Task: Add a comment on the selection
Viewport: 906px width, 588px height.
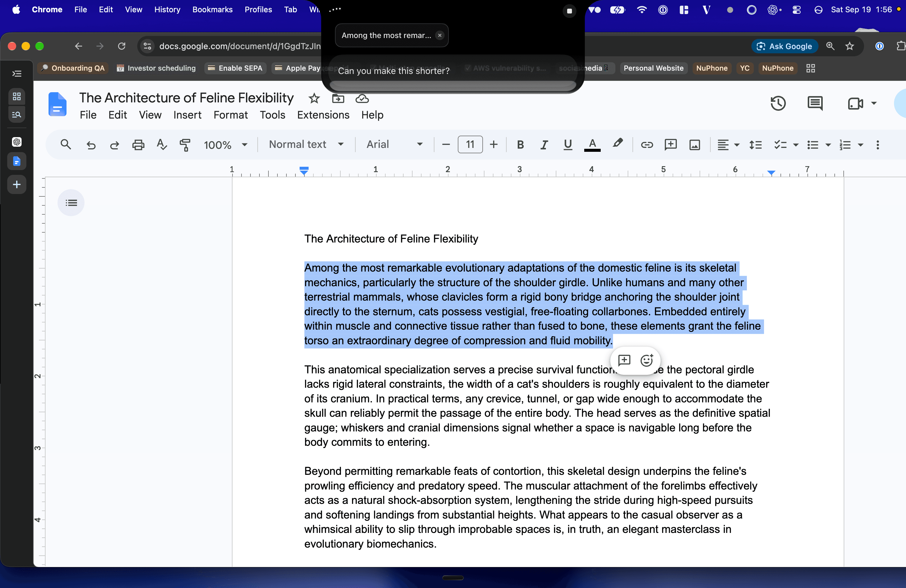Action: point(624,360)
